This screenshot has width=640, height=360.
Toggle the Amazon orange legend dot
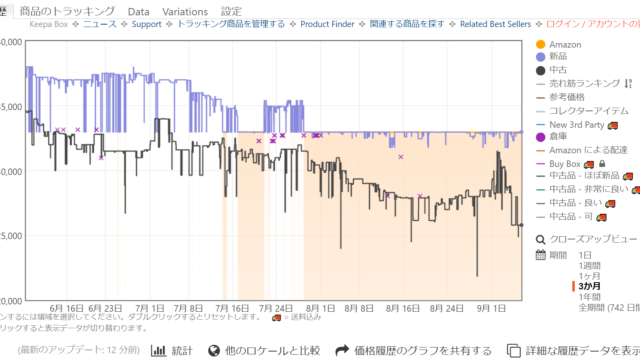pos(540,44)
